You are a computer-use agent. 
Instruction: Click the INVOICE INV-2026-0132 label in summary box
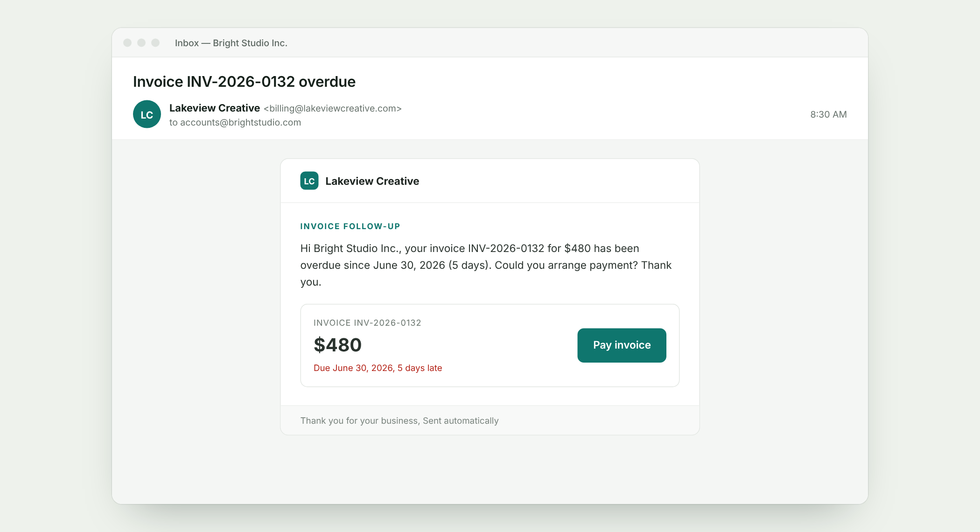click(x=367, y=323)
